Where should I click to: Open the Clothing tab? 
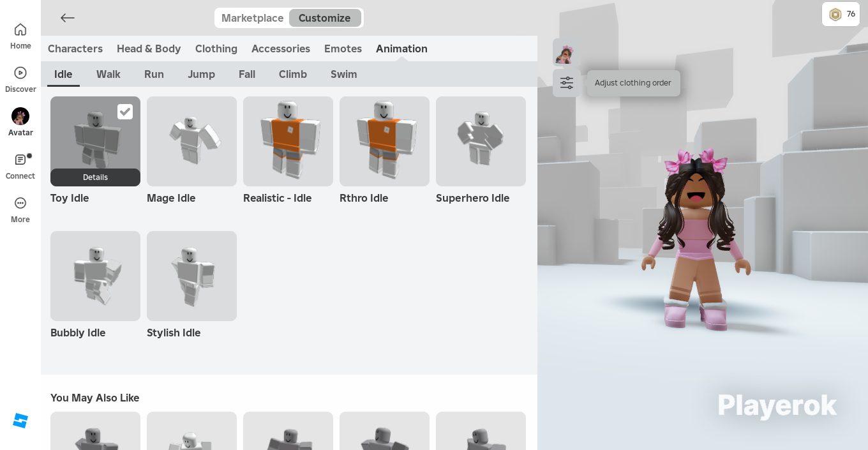(x=216, y=49)
